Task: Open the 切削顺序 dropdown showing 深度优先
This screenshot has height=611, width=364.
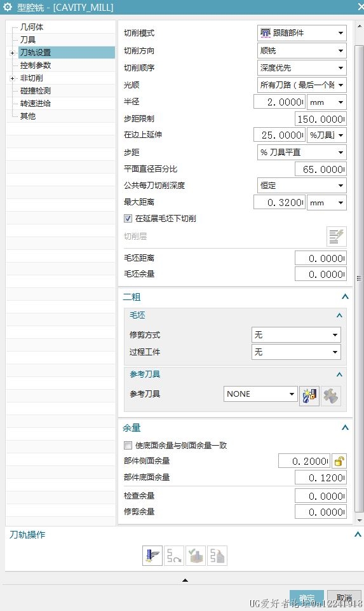Action: (302, 68)
